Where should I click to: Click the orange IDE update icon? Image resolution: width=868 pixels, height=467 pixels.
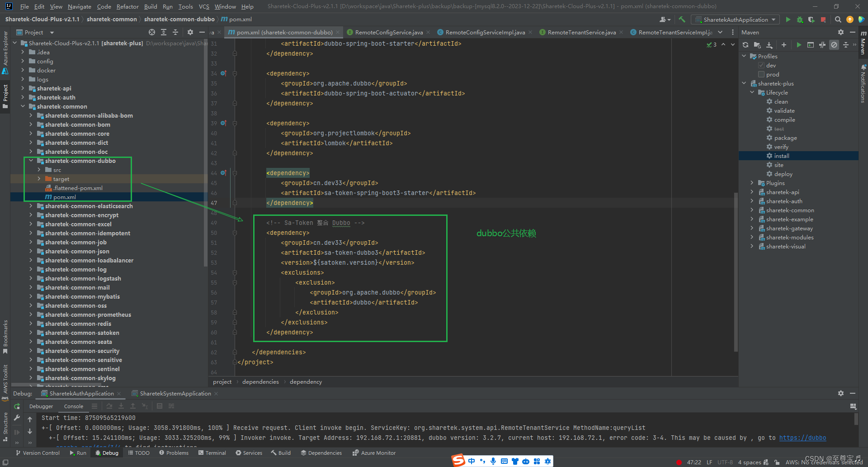tap(850, 19)
